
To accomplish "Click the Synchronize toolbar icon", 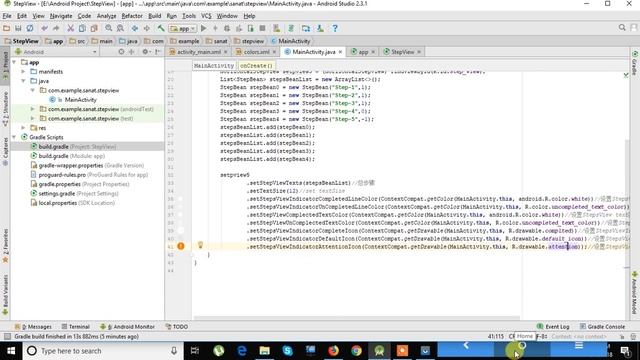I will pos(30,29).
